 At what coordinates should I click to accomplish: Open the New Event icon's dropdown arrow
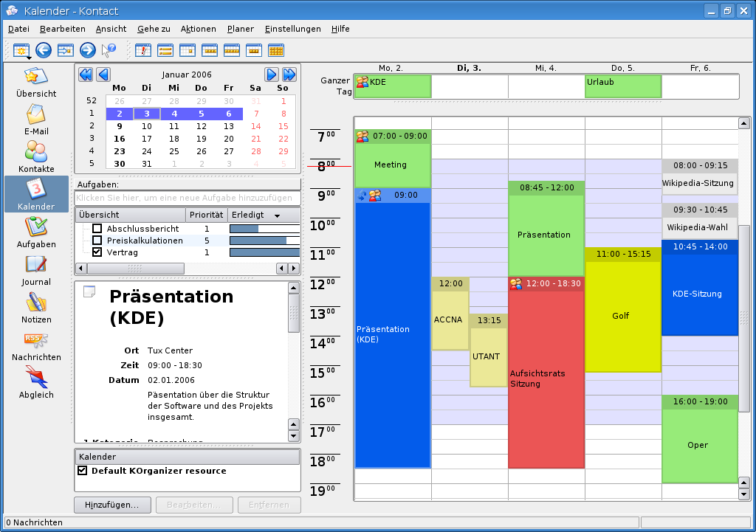(x=29, y=58)
